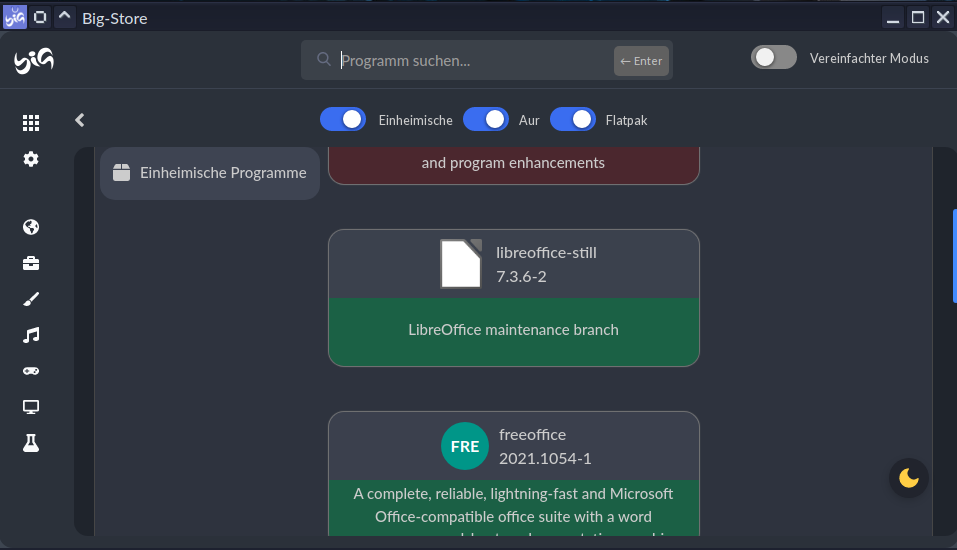This screenshot has width=957, height=550.
Task: Click the Flatpak label text
Action: click(626, 121)
